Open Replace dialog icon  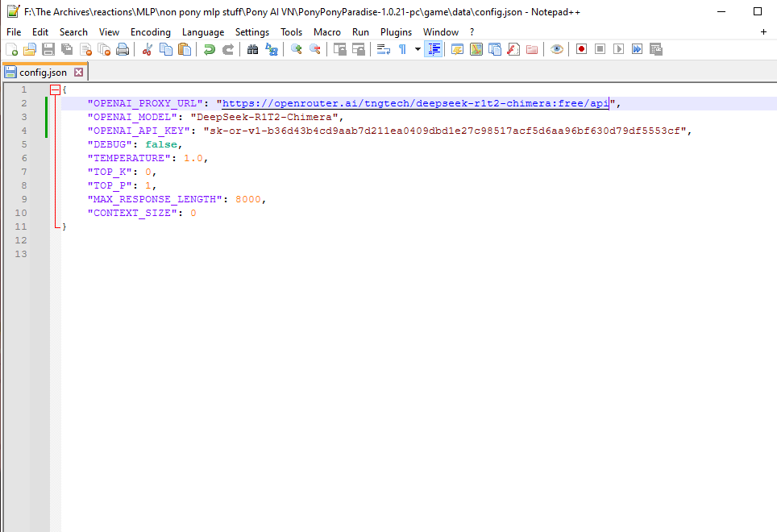pyautogui.click(x=271, y=49)
